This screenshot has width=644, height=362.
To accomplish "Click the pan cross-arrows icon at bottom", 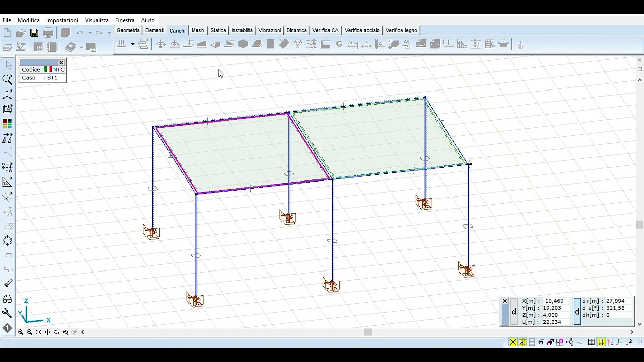I will [48, 332].
